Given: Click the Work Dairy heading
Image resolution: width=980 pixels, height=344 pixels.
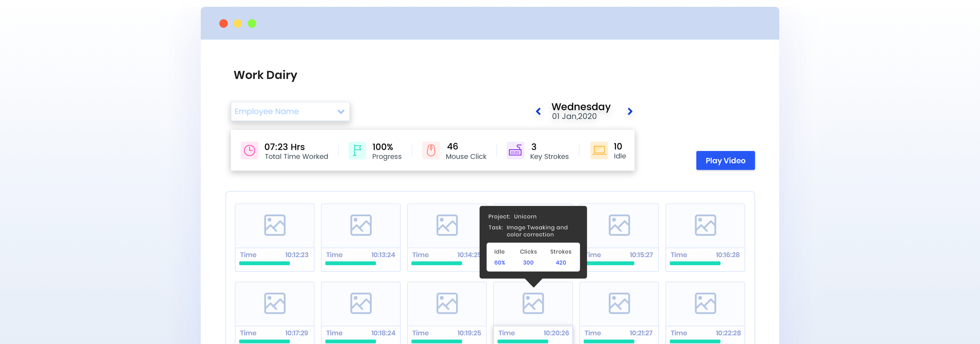Looking at the screenshot, I should click(x=265, y=75).
